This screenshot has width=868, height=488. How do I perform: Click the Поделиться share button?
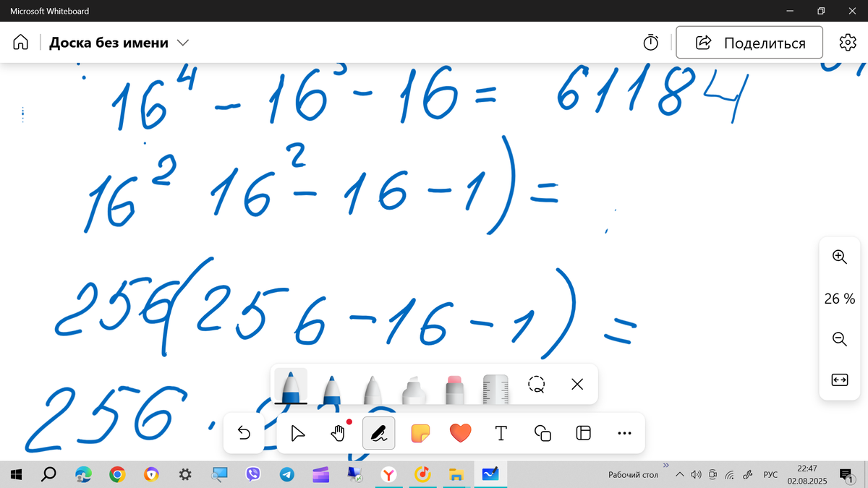(x=749, y=43)
